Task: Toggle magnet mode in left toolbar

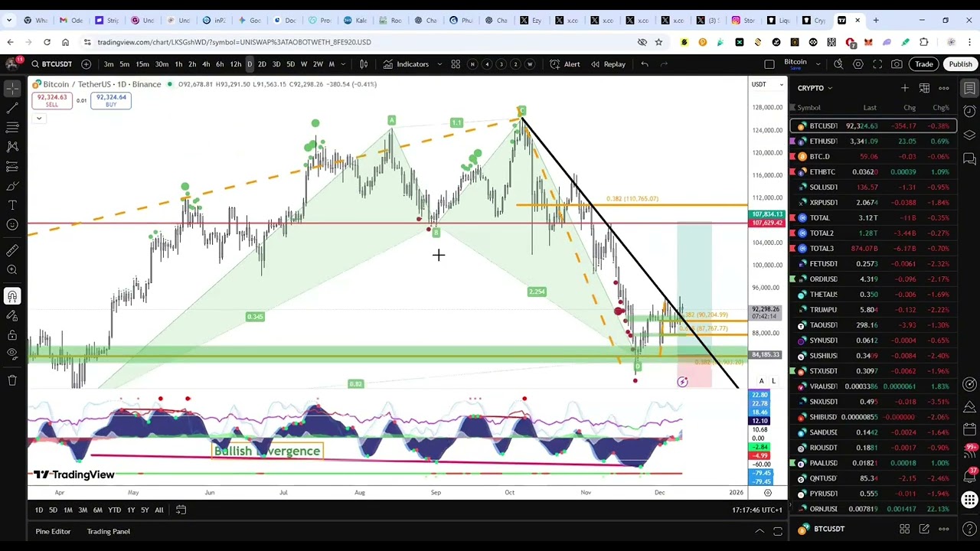Action: coord(12,296)
